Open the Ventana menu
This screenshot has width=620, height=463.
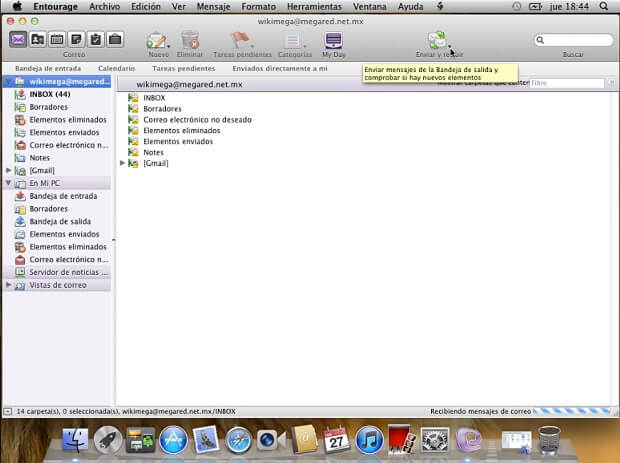coord(369,6)
